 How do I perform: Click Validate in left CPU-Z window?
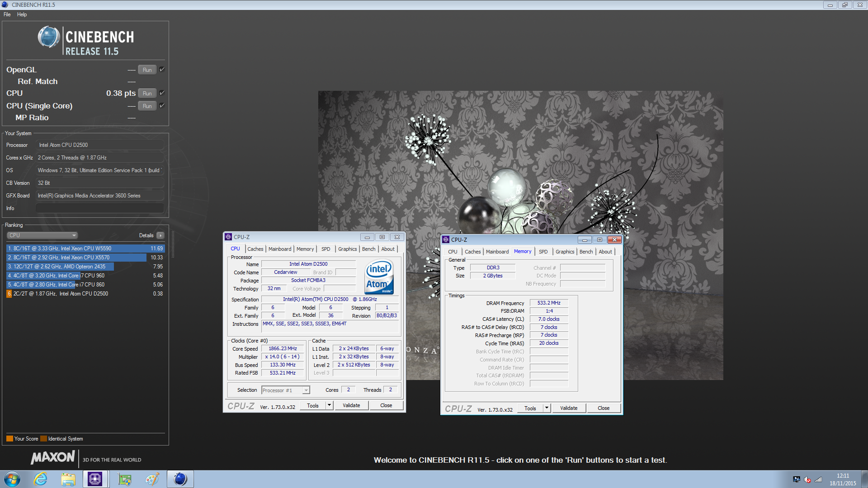click(351, 406)
